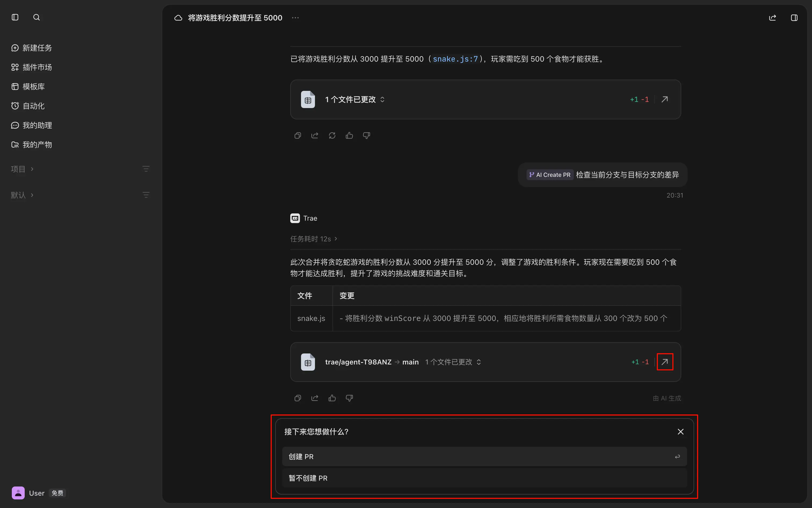Open 我的助理 in sidebar
The height and width of the screenshot is (508, 812).
(32, 125)
